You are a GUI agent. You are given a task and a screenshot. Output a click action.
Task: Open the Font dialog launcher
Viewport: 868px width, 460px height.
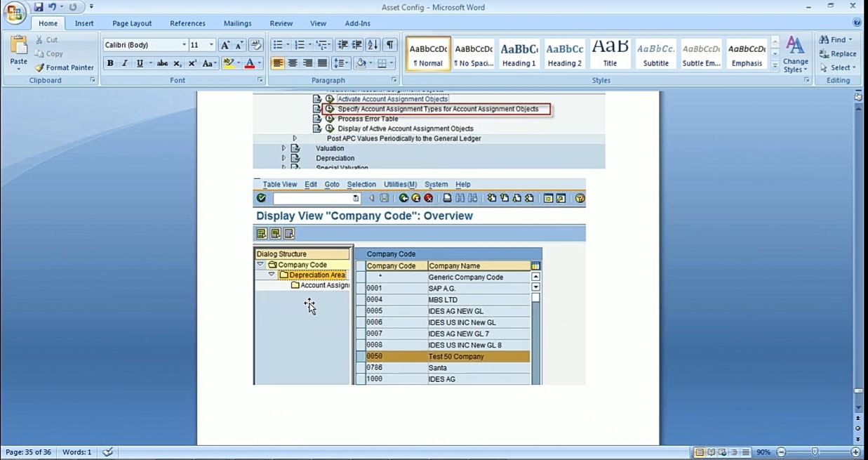pyautogui.click(x=260, y=80)
